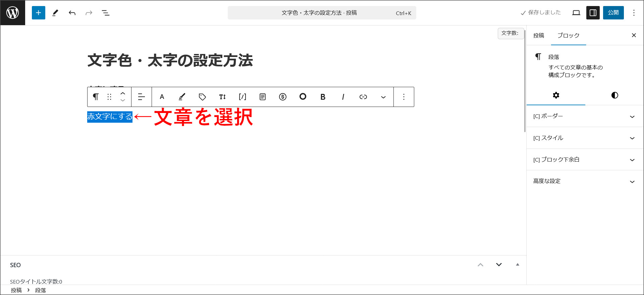This screenshot has width=644, height=295.
Task: Click the block drag handle icon
Action: tap(109, 97)
